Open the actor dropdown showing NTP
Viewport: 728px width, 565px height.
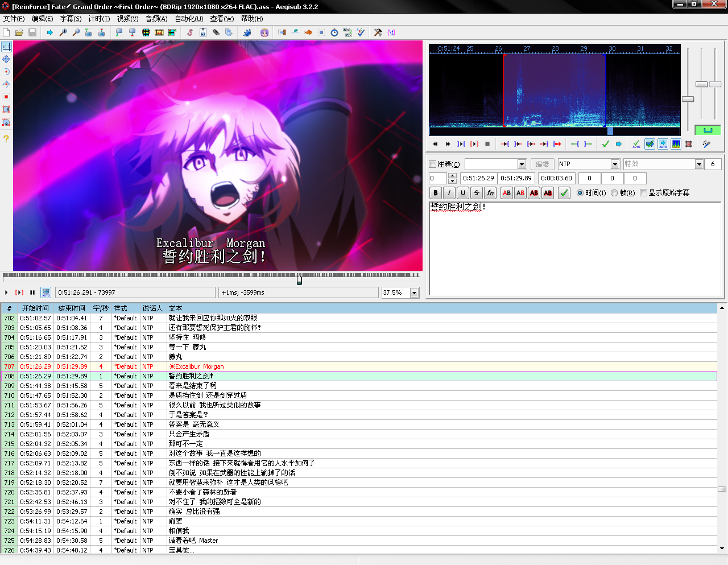pos(615,164)
